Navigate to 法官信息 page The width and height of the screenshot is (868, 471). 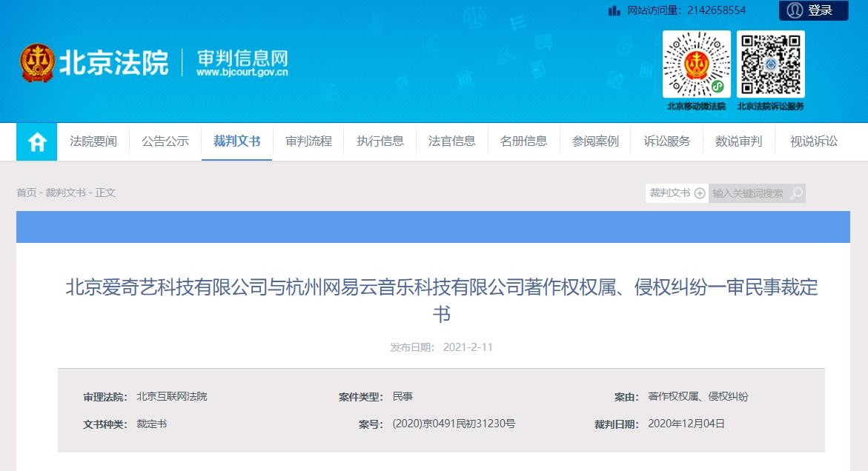(x=452, y=141)
